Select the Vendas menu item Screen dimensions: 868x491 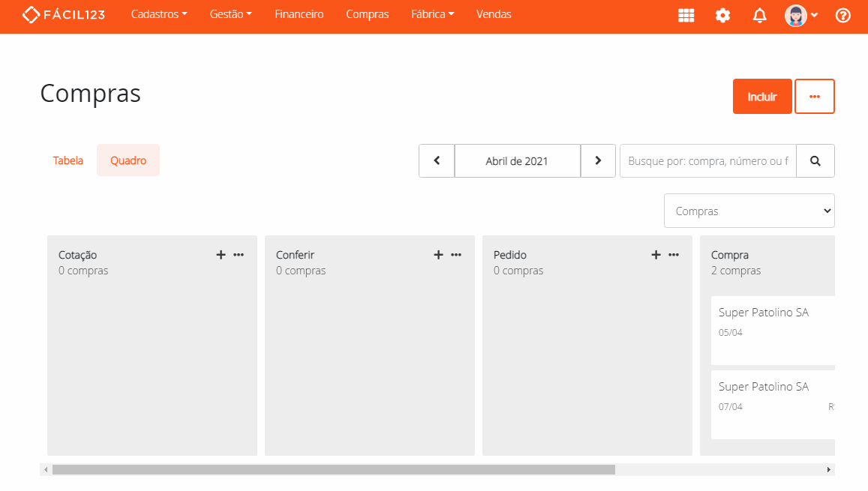(493, 13)
